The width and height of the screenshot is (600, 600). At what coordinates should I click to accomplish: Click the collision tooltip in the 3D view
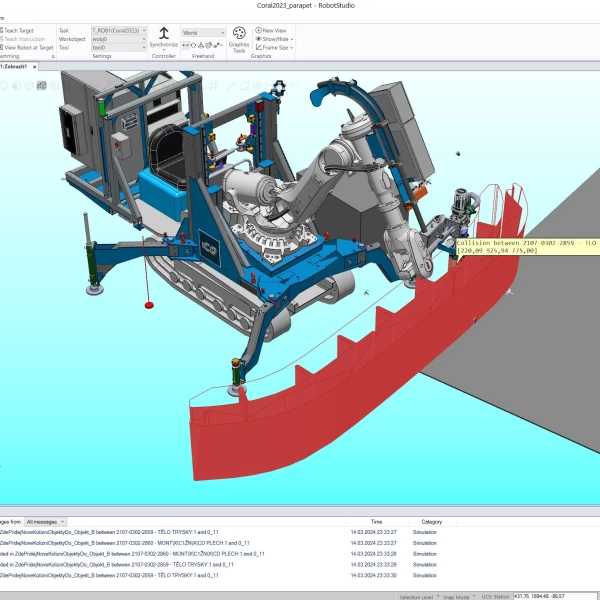pyautogui.click(x=528, y=247)
